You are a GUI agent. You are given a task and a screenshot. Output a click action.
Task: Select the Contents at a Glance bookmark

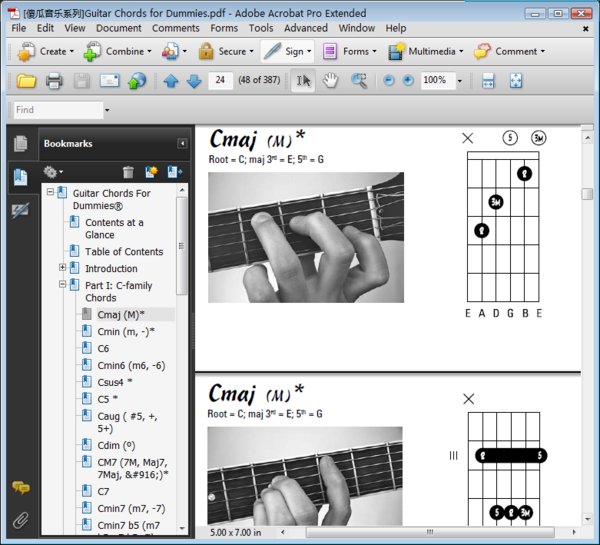(x=114, y=228)
